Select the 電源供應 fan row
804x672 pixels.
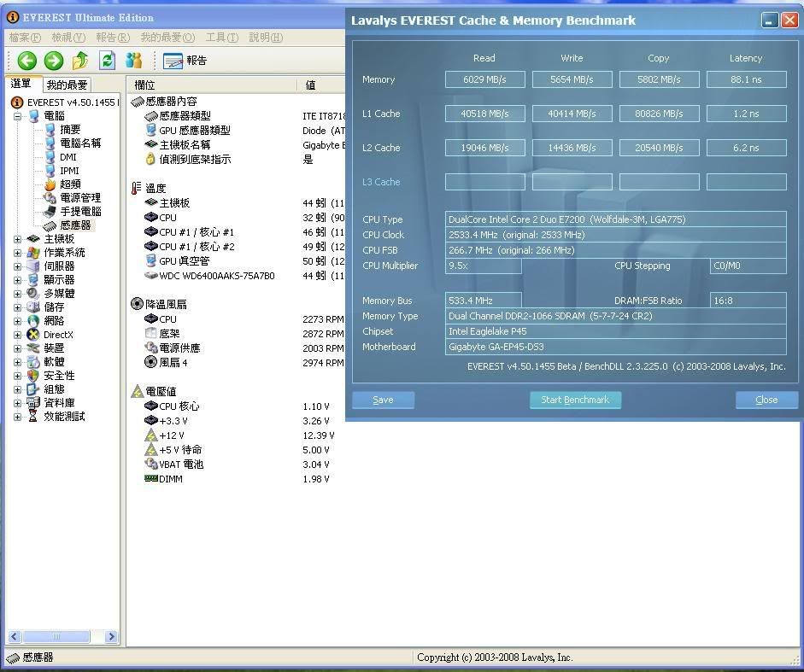(x=179, y=348)
